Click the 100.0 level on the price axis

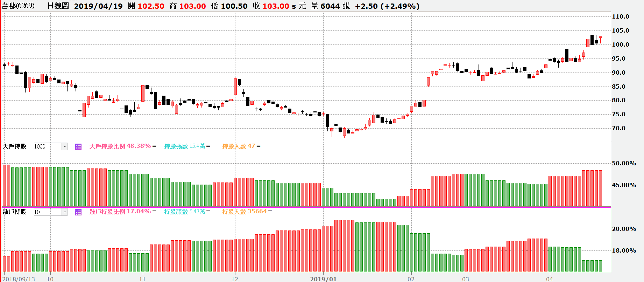[x=620, y=44]
